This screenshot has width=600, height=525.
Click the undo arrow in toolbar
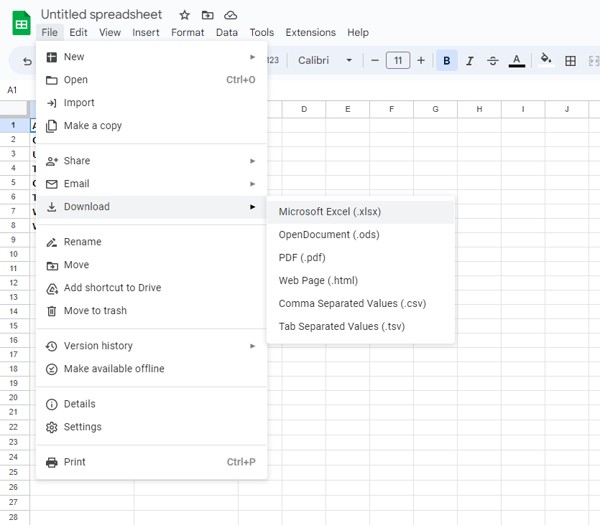[27, 61]
